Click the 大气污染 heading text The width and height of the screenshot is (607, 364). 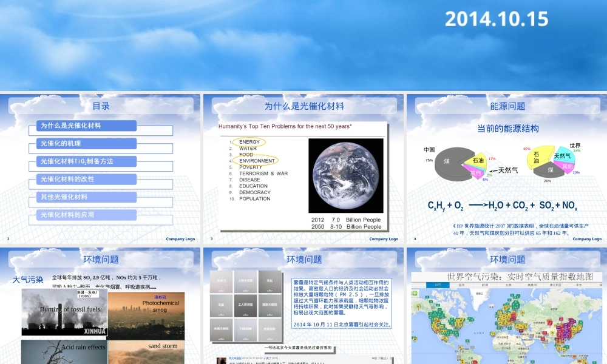pyautogui.click(x=28, y=279)
